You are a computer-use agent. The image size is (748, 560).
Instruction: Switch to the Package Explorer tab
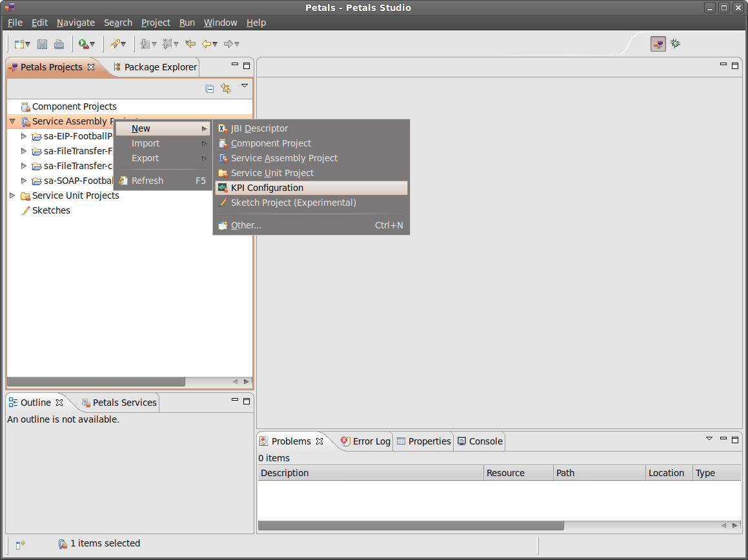pos(155,67)
